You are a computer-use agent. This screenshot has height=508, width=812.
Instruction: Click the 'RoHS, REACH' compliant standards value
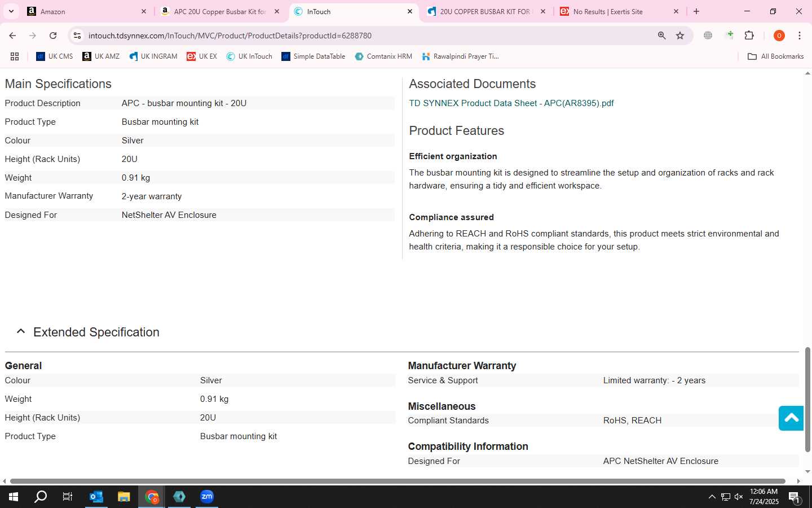632,421
